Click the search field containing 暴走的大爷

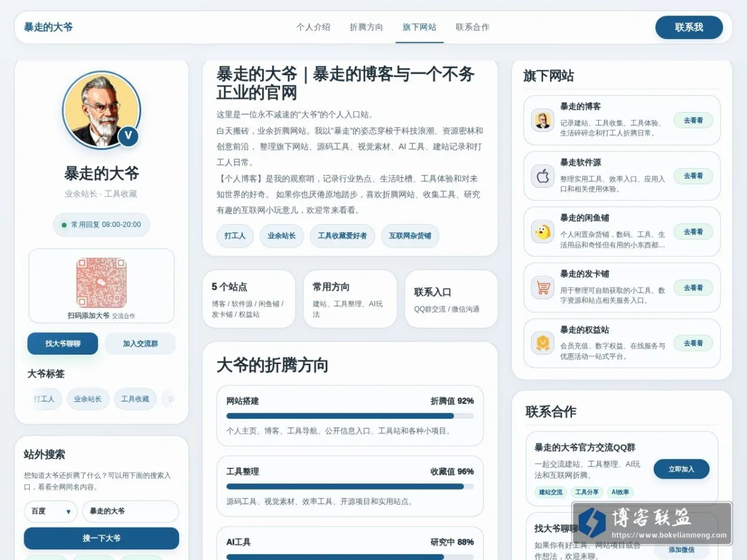[x=131, y=511]
